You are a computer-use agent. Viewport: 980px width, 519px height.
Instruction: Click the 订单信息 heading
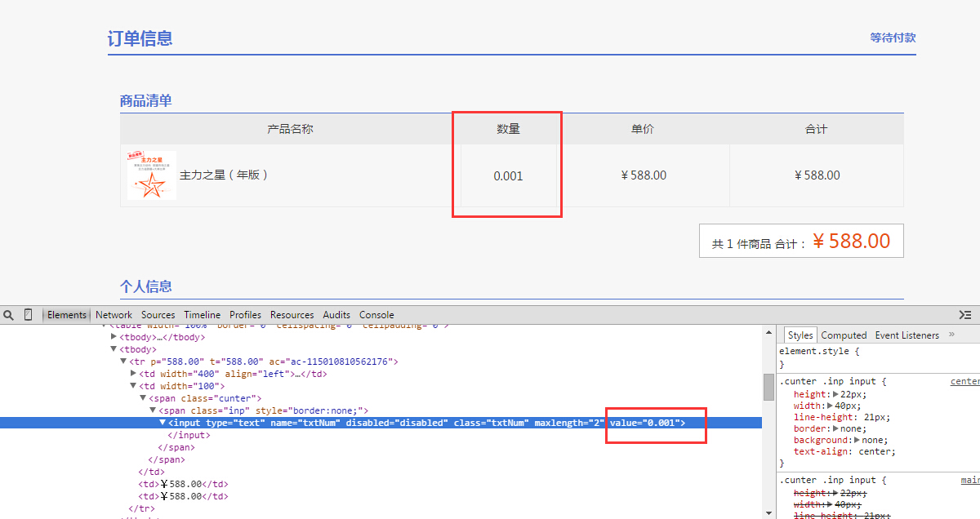pos(140,38)
